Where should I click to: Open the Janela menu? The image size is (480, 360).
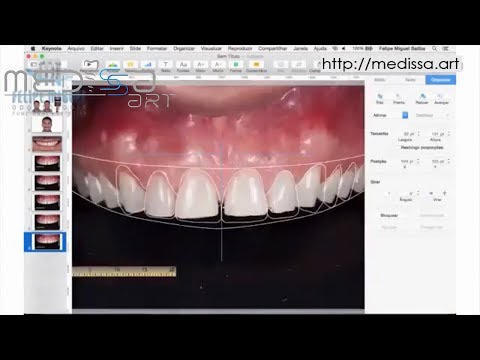[300, 49]
